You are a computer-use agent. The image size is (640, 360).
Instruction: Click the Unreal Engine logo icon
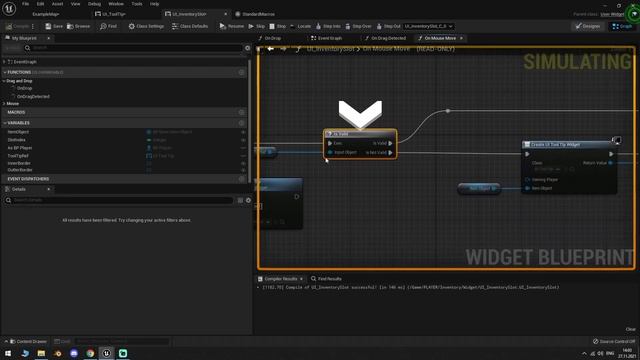pos(9,9)
